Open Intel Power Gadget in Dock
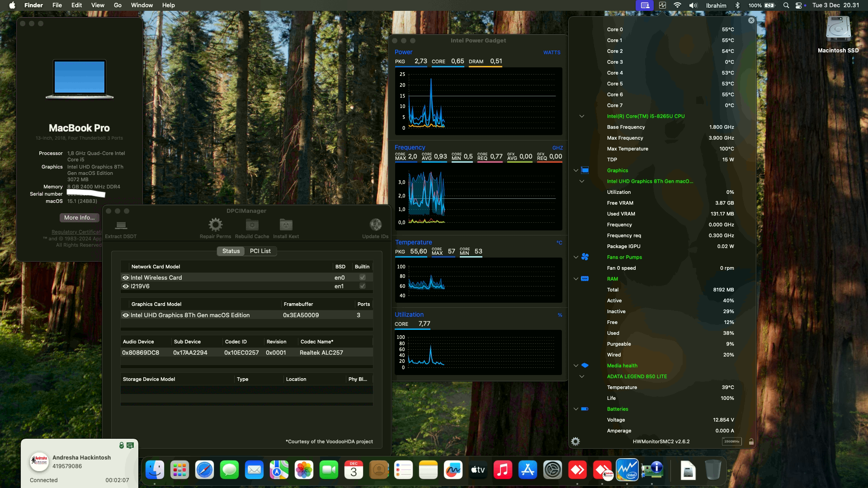This screenshot has height=488, width=868. click(627, 470)
